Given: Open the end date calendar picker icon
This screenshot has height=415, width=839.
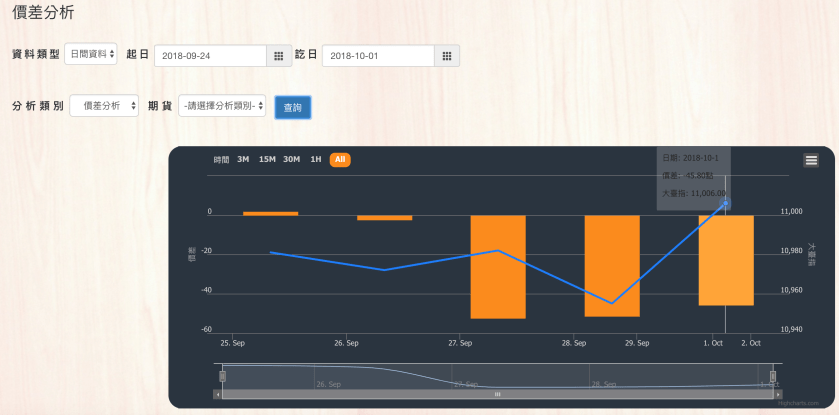Looking at the screenshot, I should point(446,56).
